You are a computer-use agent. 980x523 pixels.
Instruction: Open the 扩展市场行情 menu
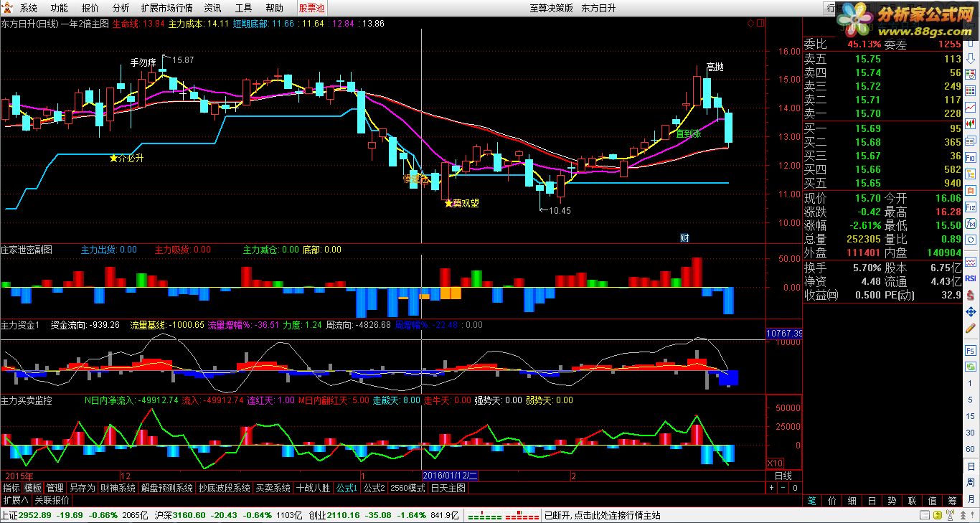166,8
